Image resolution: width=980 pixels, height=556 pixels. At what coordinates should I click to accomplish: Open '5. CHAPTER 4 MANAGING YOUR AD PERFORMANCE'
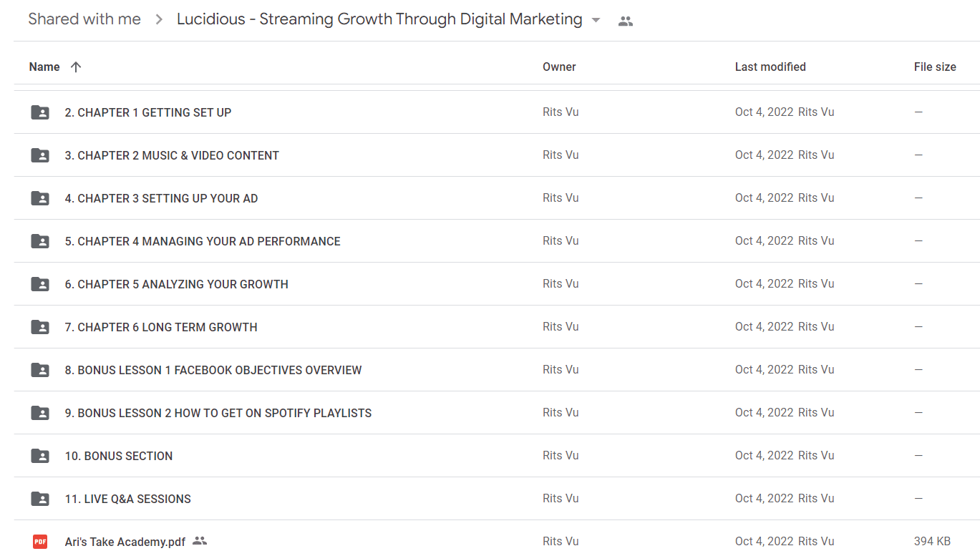(203, 241)
